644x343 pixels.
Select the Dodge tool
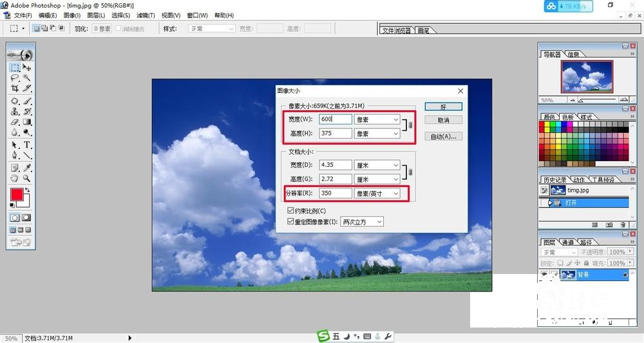[x=26, y=132]
